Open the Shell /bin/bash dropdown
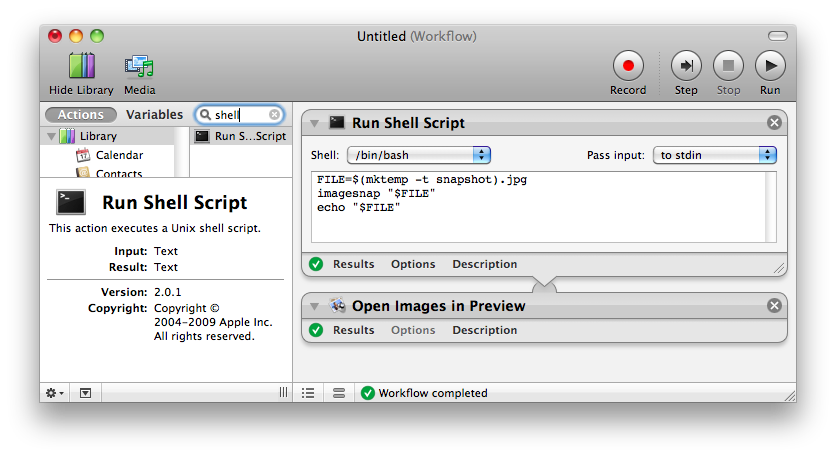The height and width of the screenshot is (457, 836). (419, 155)
